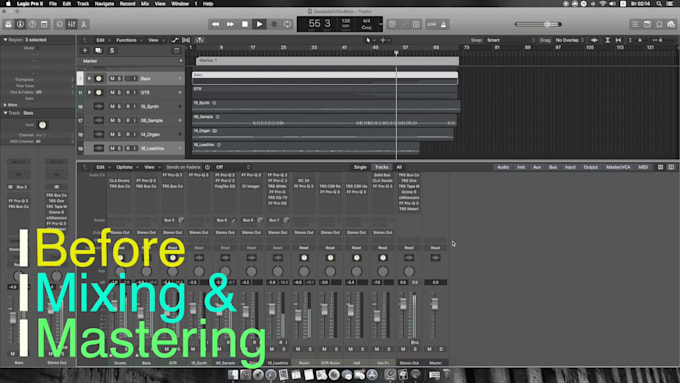Screen dimensions: 680x383
Task: Click the Duplicate Track button
Action: coord(98,50)
